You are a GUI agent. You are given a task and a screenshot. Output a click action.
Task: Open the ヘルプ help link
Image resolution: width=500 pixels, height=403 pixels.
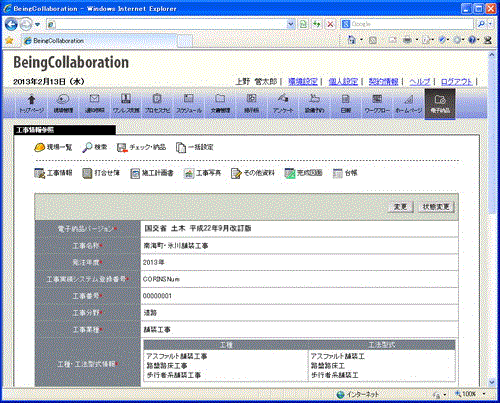coord(420,81)
